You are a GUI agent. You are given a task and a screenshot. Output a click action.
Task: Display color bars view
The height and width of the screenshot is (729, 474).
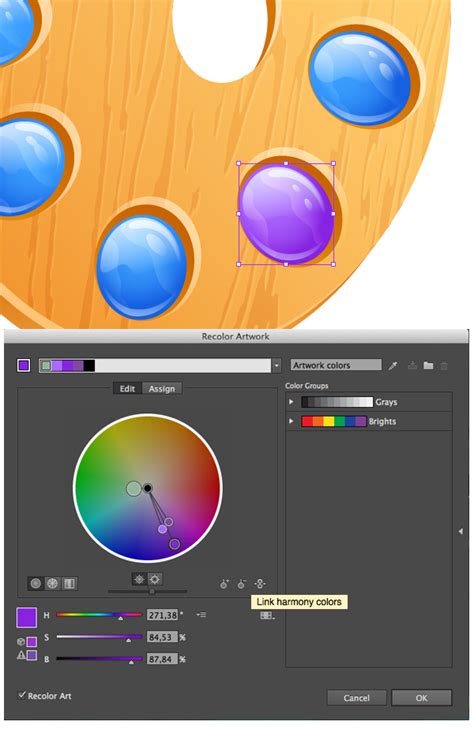[x=69, y=583]
